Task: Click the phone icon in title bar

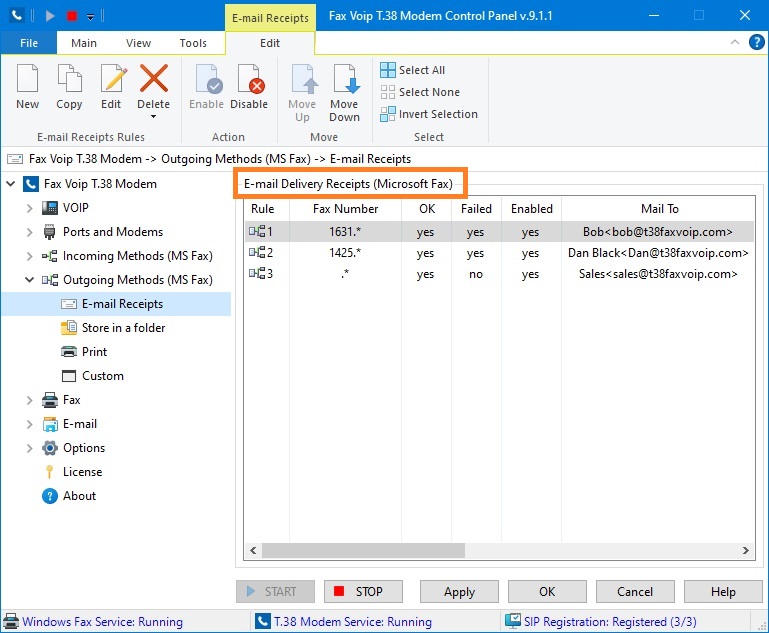Action: (17, 16)
